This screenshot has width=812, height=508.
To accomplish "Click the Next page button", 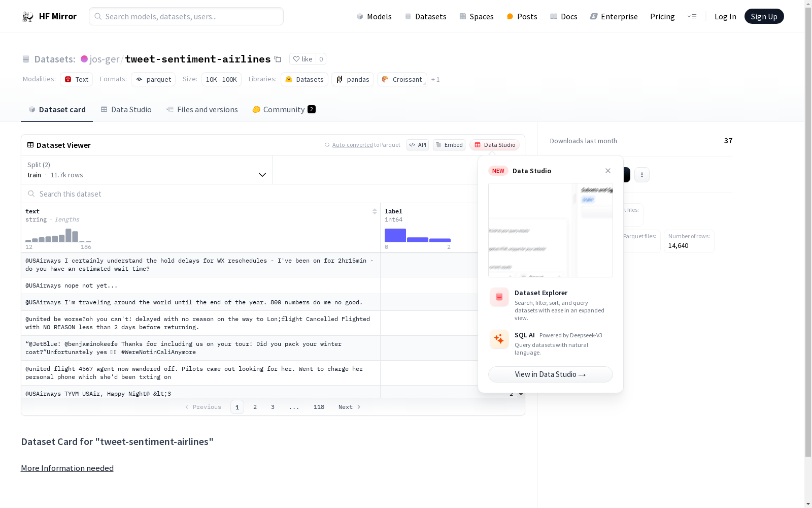I will [x=350, y=407].
